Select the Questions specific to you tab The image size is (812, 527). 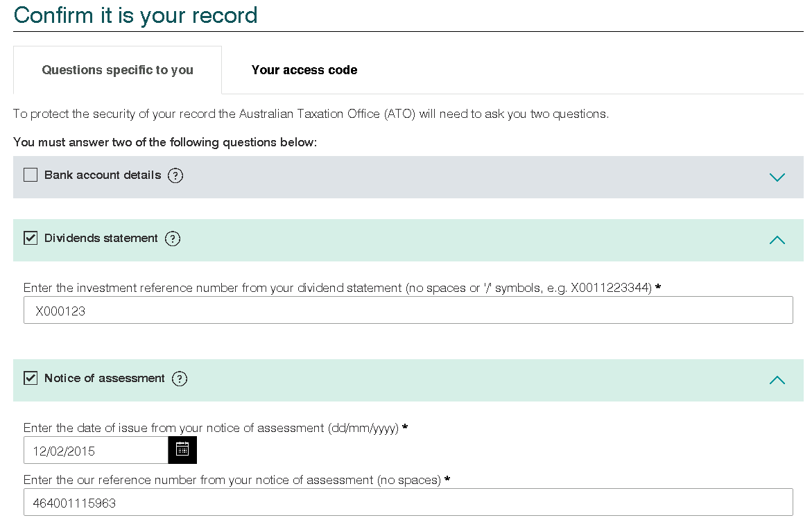click(x=117, y=70)
